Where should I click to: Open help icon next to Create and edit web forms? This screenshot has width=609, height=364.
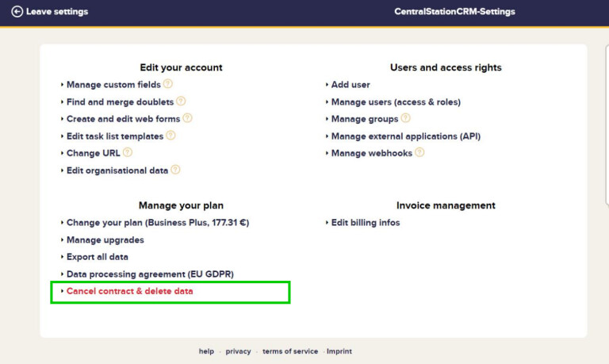coord(187,118)
